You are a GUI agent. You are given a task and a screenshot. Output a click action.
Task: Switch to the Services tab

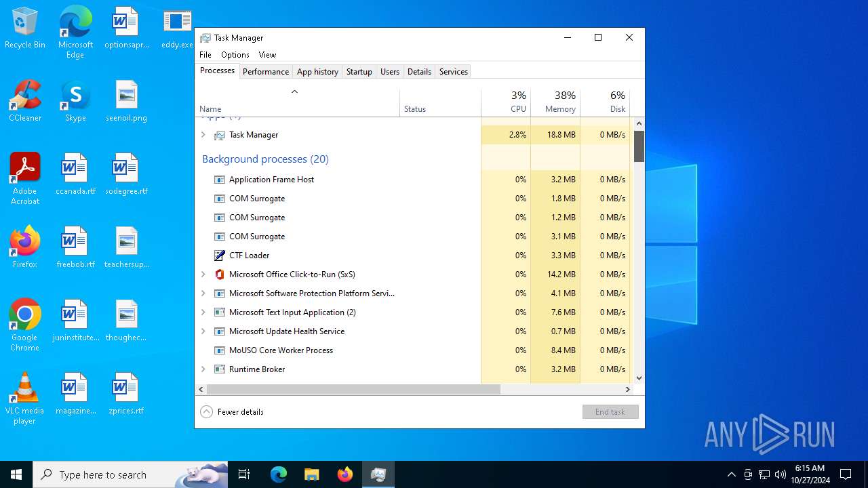coord(454,72)
